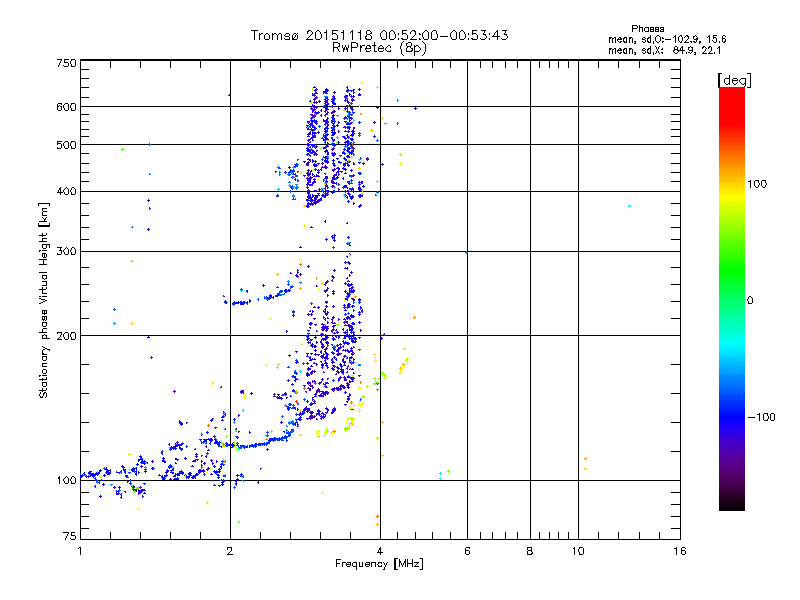The image size is (800, 600).
Task: Click the yellow region of the colorbar
Action: 732,194
